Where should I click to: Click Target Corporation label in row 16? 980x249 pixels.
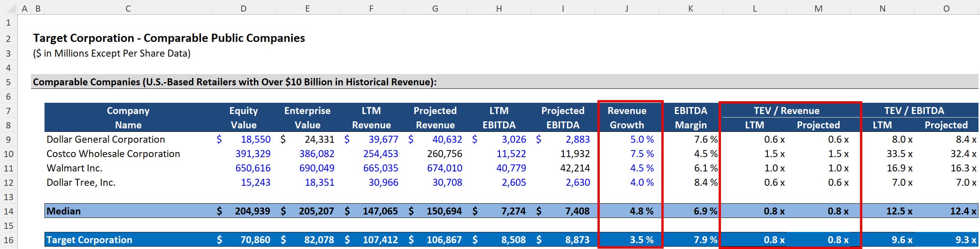[x=89, y=240]
